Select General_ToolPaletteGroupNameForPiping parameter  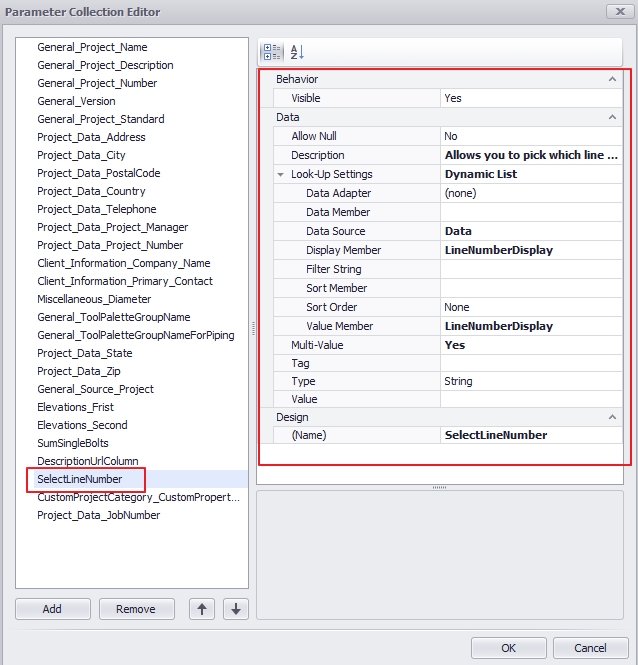(x=136, y=335)
